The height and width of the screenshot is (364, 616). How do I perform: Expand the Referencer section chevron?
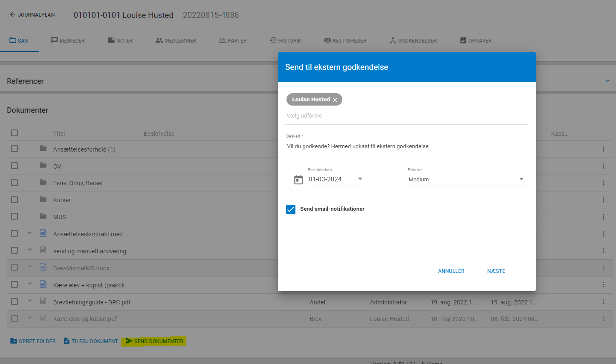pyautogui.click(x=607, y=81)
